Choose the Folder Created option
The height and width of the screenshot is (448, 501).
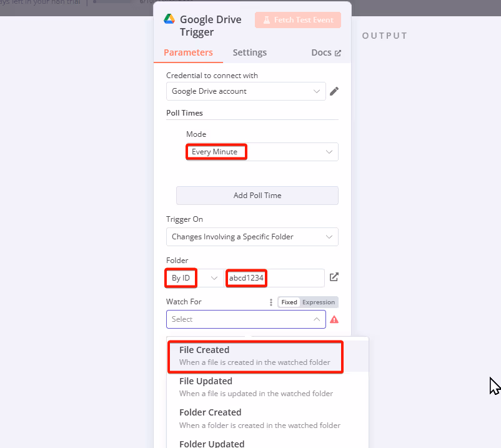[268, 419]
